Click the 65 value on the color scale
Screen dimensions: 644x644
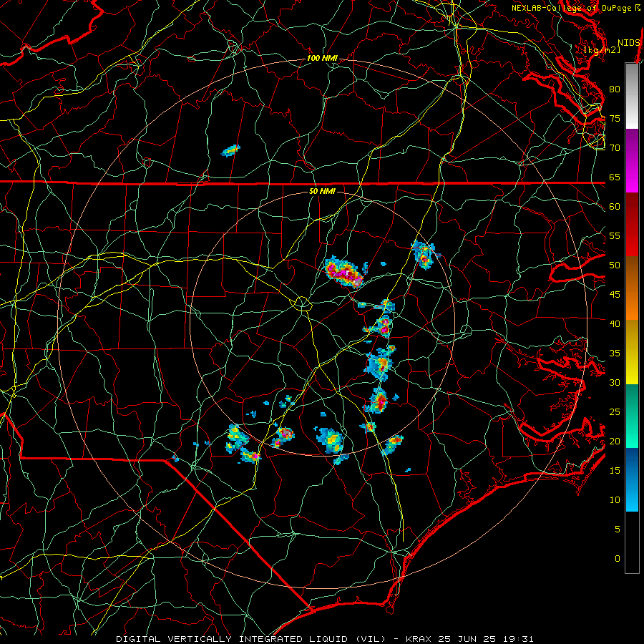click(x=615, y=177)
